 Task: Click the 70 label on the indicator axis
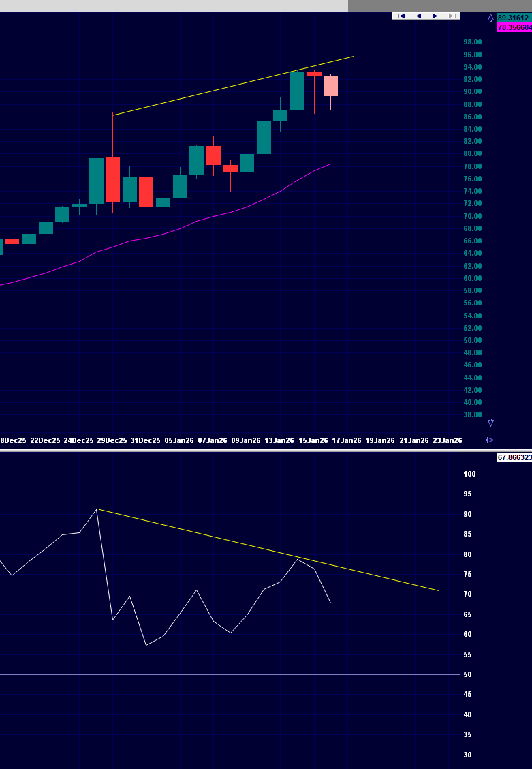[x=467, y=594]
